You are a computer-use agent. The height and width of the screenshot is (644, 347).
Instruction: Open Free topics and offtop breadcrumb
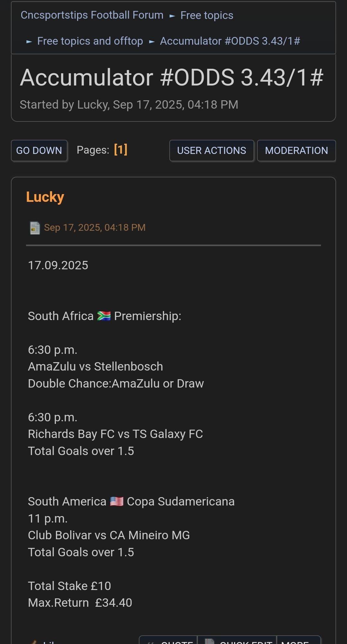click(90, 41)
